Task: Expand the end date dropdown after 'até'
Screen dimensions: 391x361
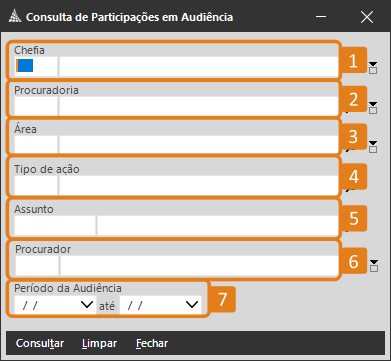Action: 192,304
